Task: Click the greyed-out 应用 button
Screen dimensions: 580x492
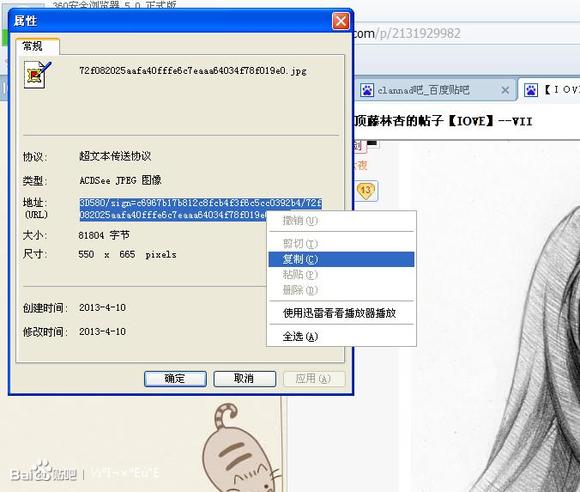Action: [314, 379]
